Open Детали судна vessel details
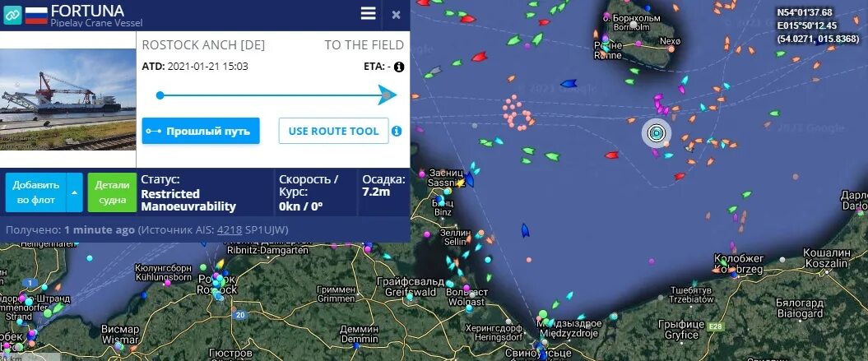This screenshot has height=361, width=868. point(112,192)
